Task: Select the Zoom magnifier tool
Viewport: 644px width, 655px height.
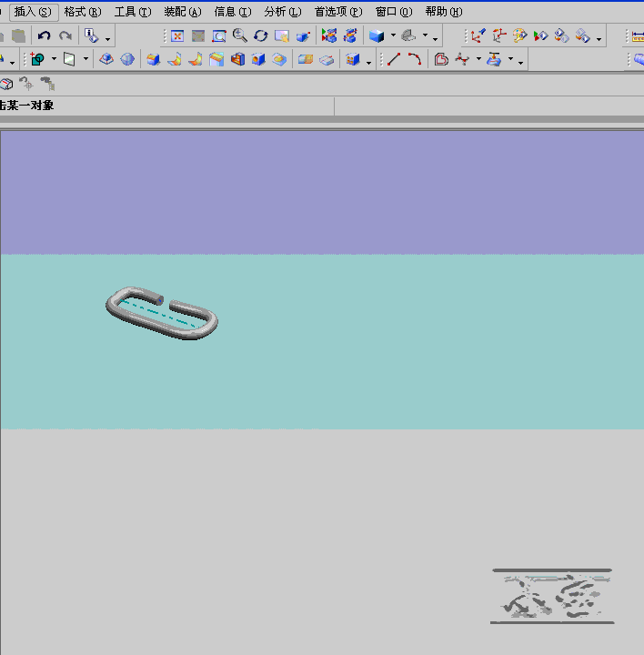Action: pyautogui.click(x=240, y=36)
